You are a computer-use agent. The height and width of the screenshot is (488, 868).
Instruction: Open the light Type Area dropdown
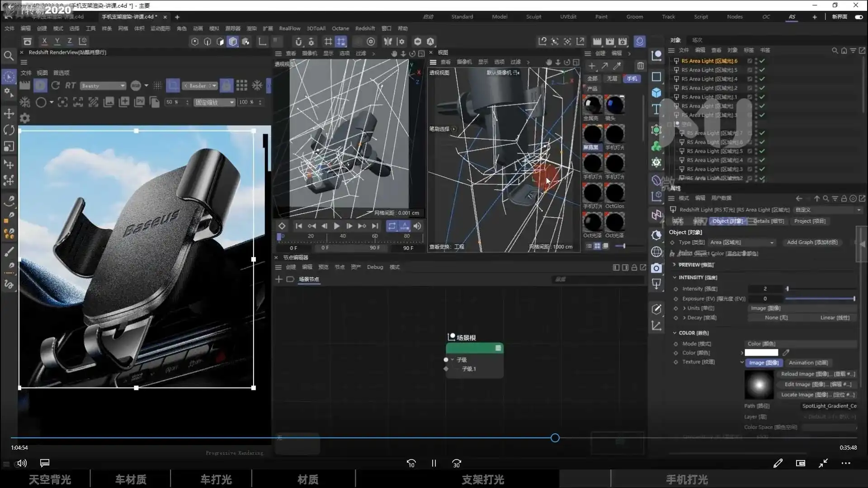[741, 243]
